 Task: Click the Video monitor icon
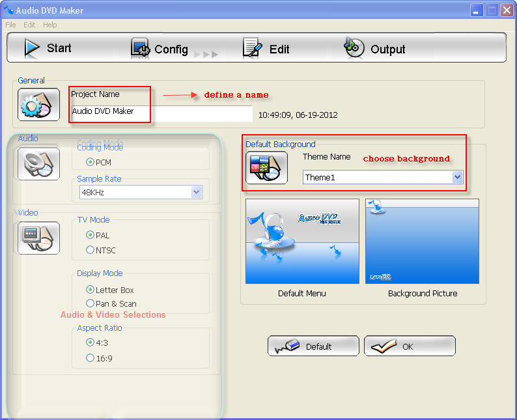pyautogui.click(x=38, y=238)
